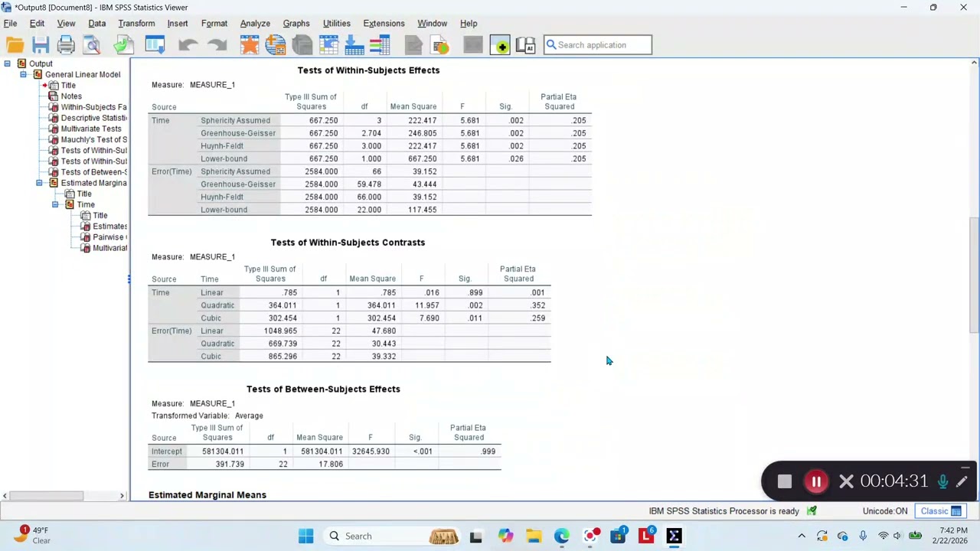The image size is (980, 551).
Task: Stop the screen recording
Action: (784, 481)
